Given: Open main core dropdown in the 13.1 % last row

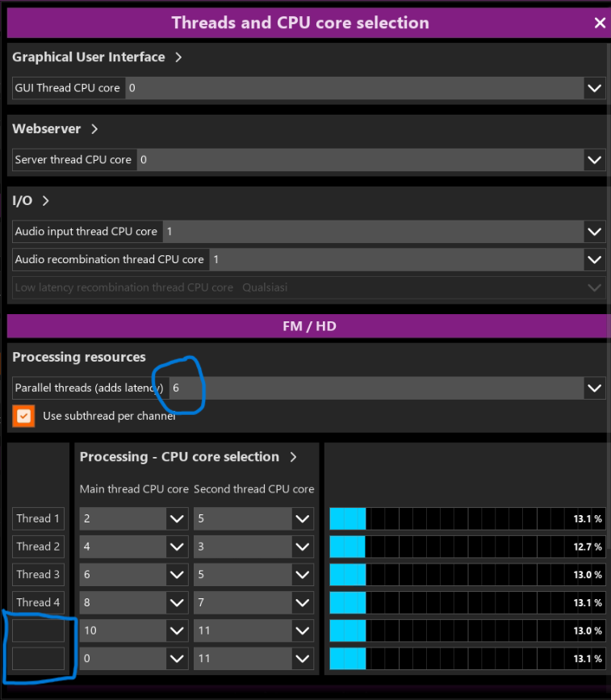Looking at the screenshot, I should pyautogui.click(x=178, y=659).
